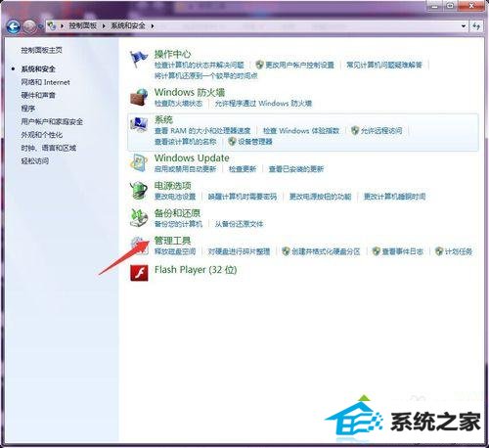489x448 pixels.
Task: Open the 系统 computer icon
Action: coord(139,125)
